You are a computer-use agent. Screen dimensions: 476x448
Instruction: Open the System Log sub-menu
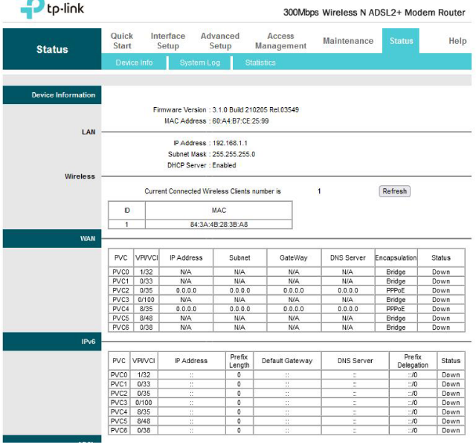click(x=199, y=63)
